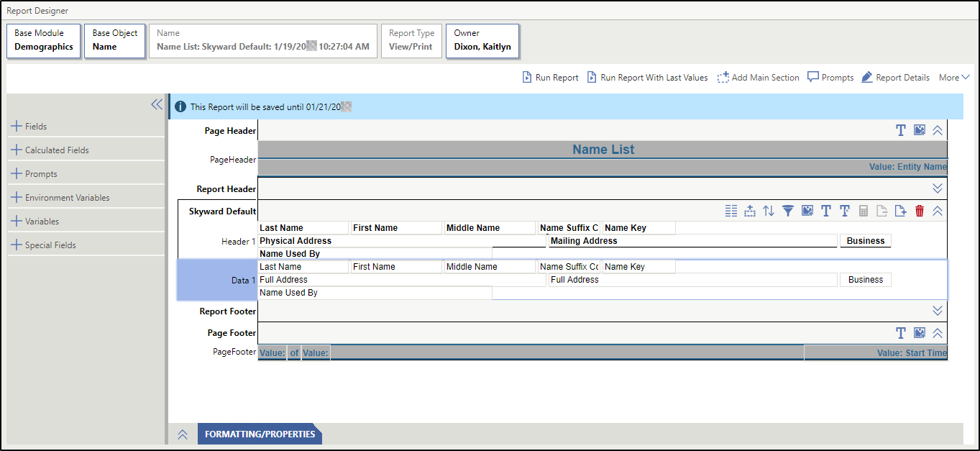Expand the Report Header section
This screenshot has height=451, width=980.
937,188
